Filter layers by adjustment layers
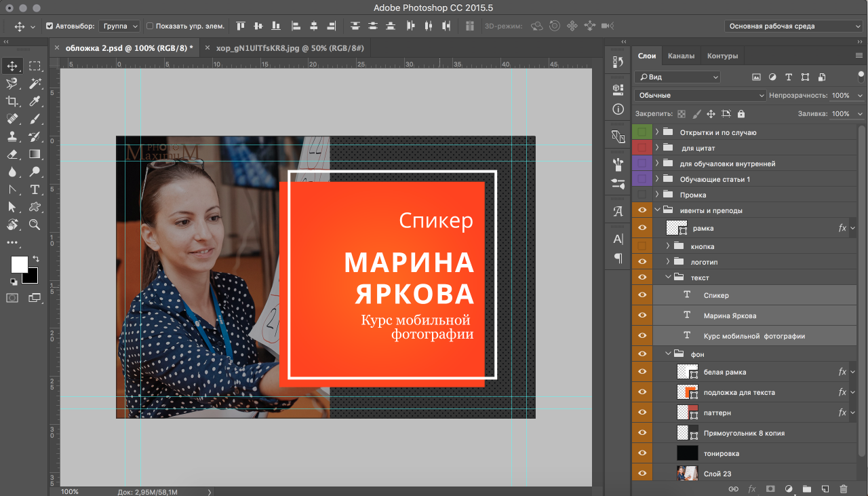868x496 pixels. [x=772, y=77]
